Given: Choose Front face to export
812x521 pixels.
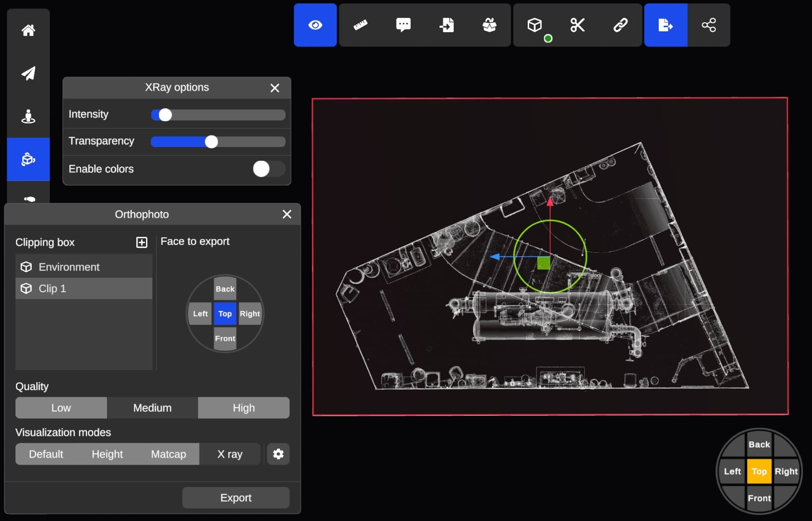Looking at the screenshot, I should coord(225,338).
